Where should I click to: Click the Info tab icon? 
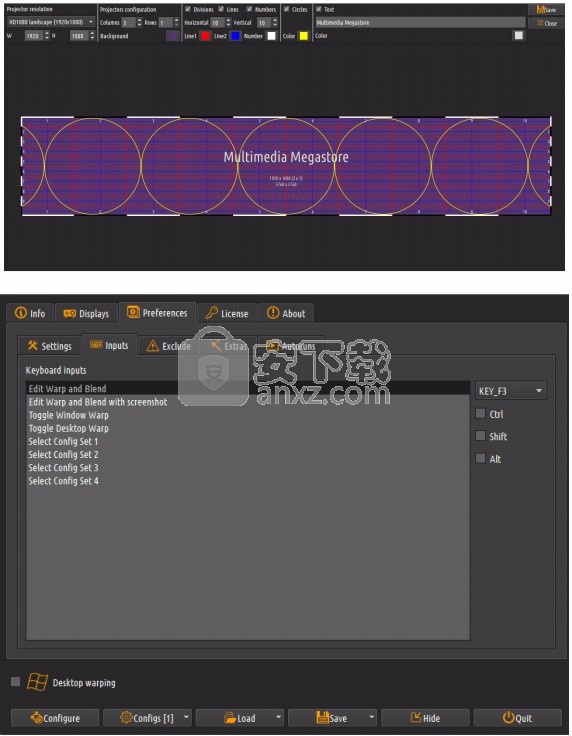21,313
